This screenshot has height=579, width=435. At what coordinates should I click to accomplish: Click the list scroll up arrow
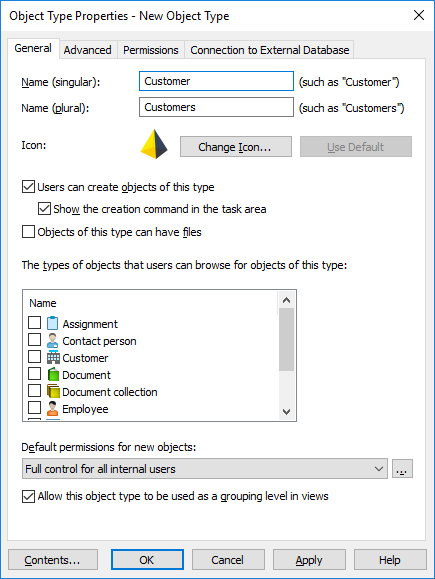286,300
